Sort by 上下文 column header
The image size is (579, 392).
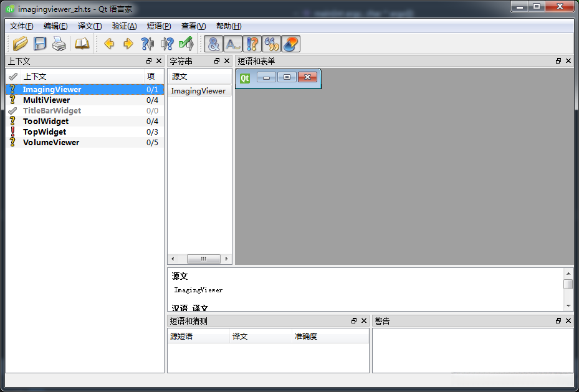pos(82,77)
